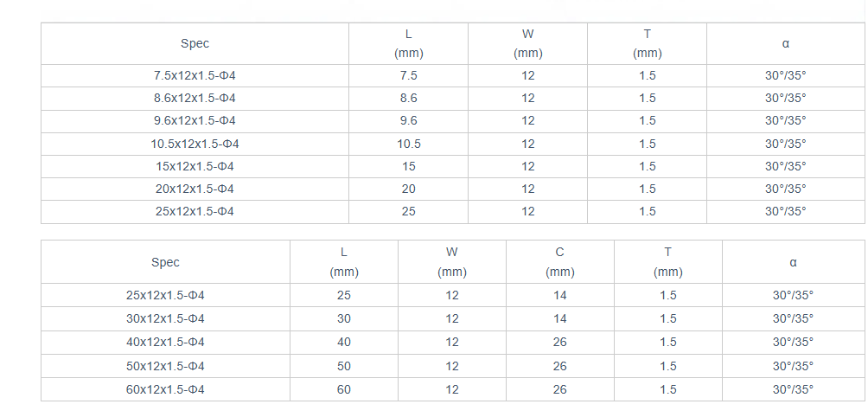Viewport: 868px width, 417px height.
Task: Click the L value 8.6 cell
Action: coord(409,98)
